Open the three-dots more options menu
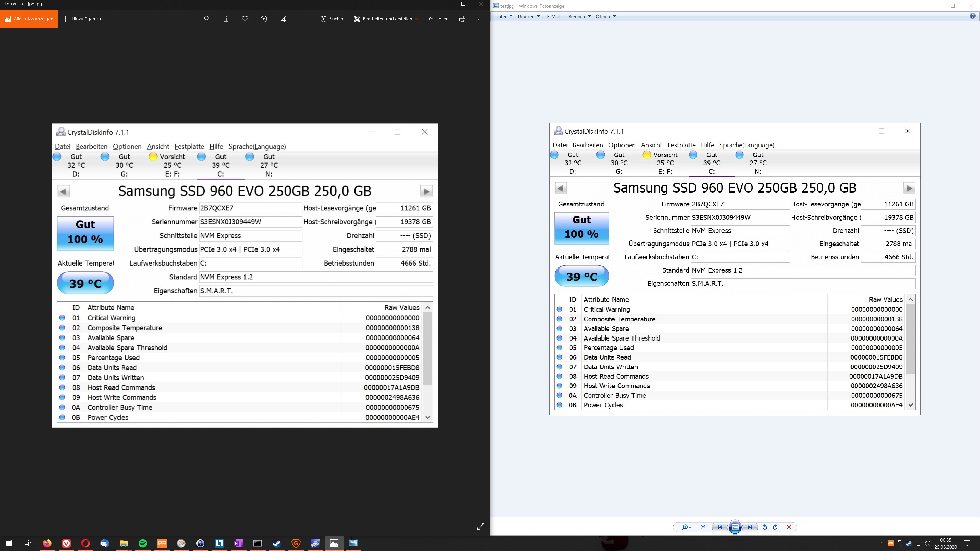Image resolution: width=980 pixels, height=551 pixels. pyautogui.click(x=481, y=19)
